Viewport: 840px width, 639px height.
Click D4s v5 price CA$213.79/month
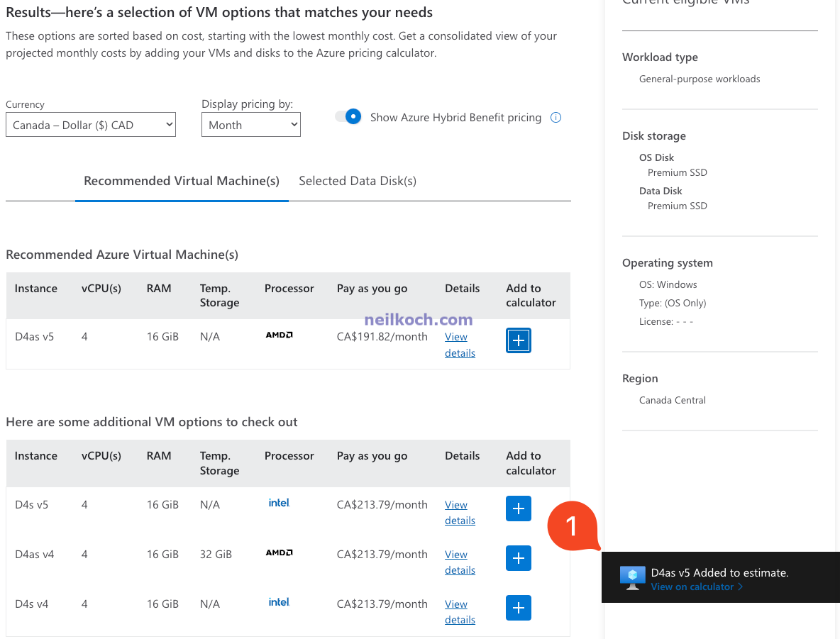(x=382, y=504)
